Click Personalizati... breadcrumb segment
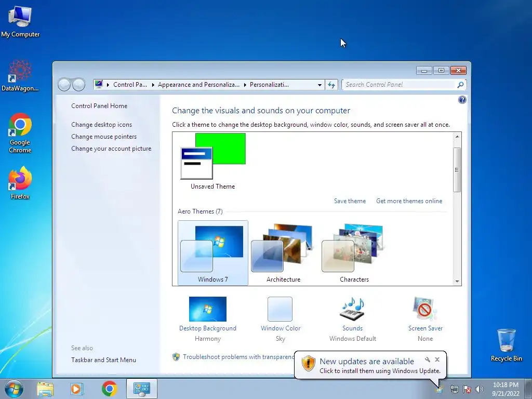Screen dimensions: 532x399 pos(270,85)
